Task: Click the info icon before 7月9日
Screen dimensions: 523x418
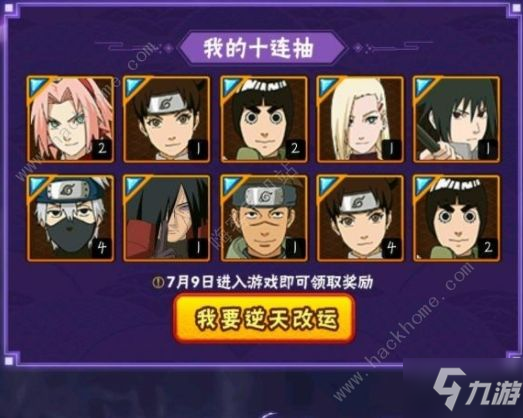Action: 158,283
